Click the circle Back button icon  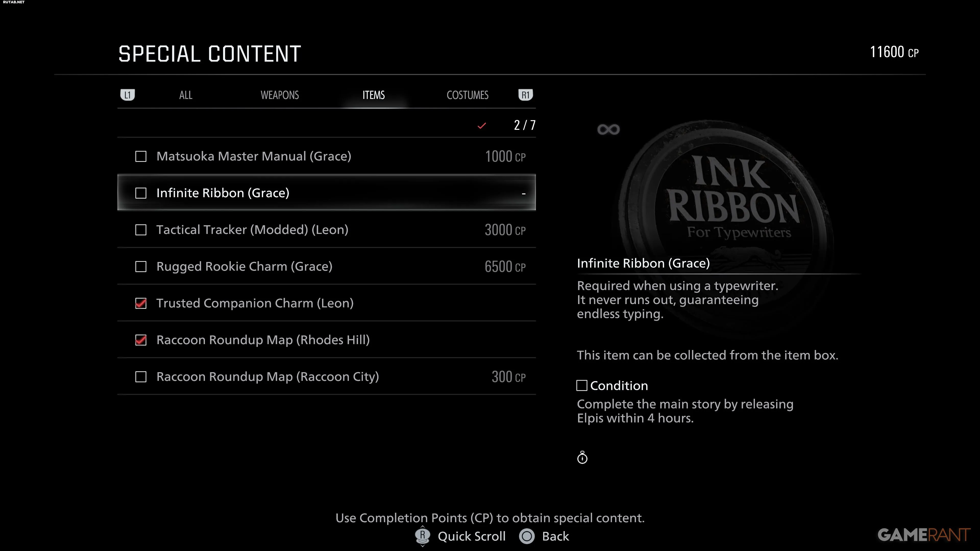527,536
